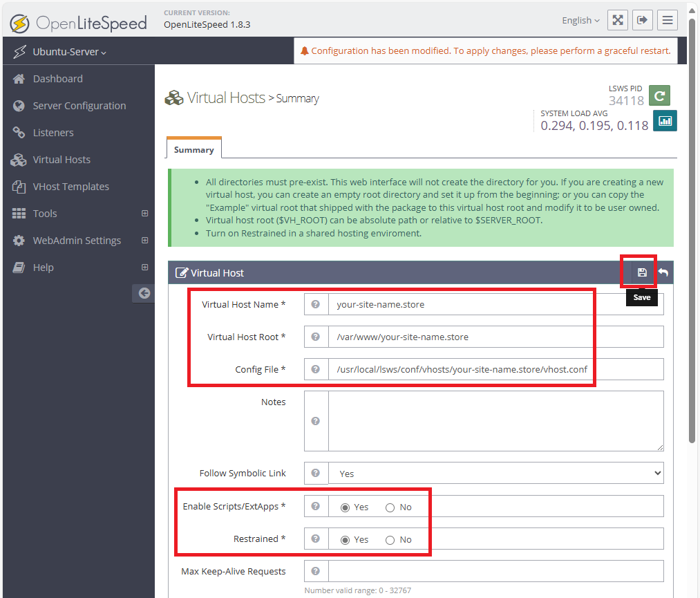Screen dimensions: 700x598
Task: Switch to the Summary tab
Action: [193, 149]
